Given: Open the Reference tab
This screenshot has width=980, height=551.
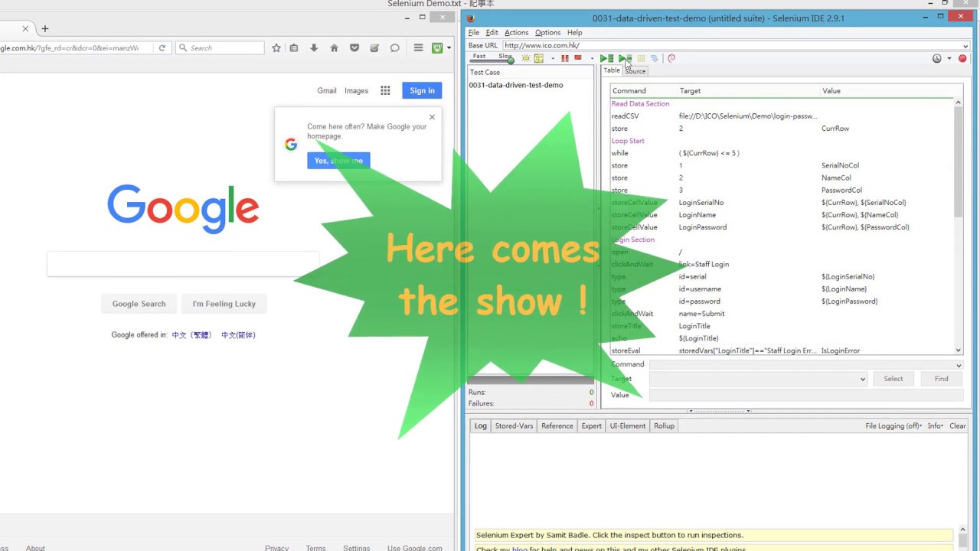Looking at the screenshot, I should click(557, 425).
